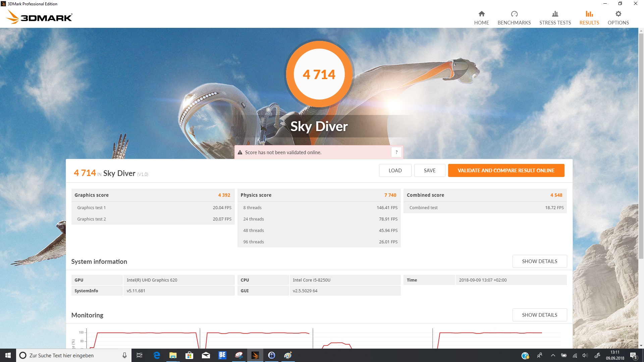Click the question mark help button
This screenshot has width=644, height=362.
396,152
